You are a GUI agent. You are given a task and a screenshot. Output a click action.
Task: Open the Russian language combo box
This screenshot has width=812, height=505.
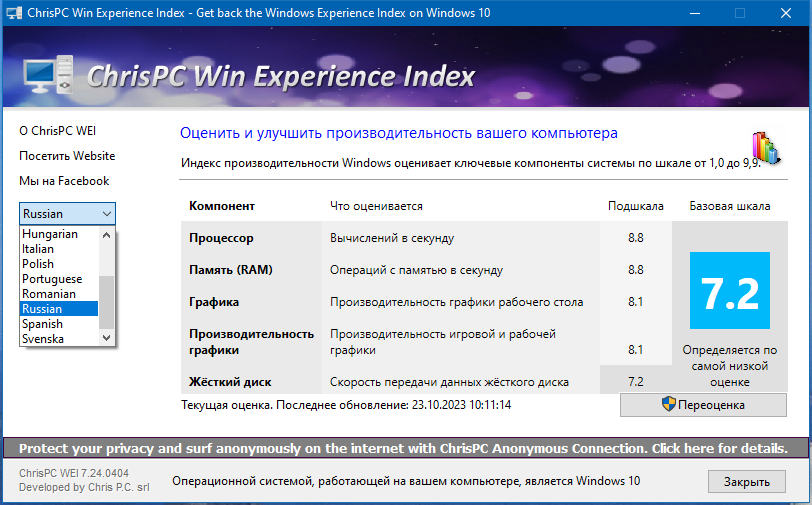pyautogui.click(x=67, y=213)
